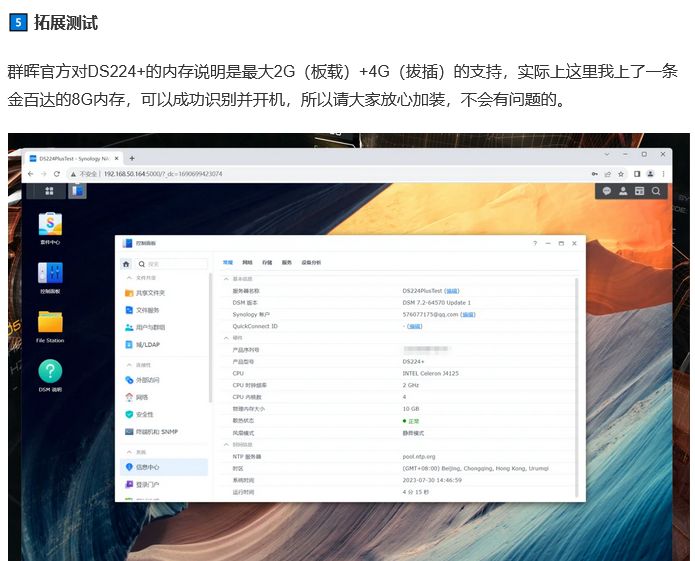This screenshot has height=561, width=695.
Task: Collapse the 文件共享 sidebar section
Action: click(x=129, y=278)
